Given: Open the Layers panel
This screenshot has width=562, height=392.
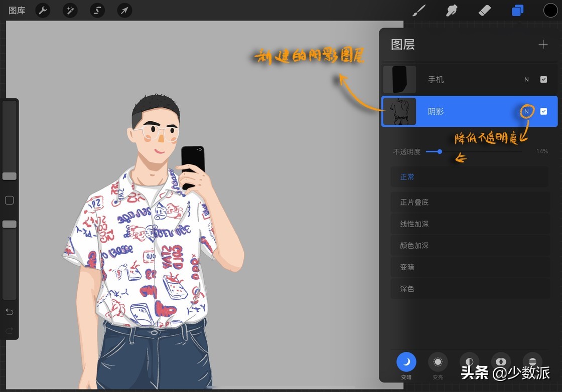Looking at the screenshot, I should 517,10.
